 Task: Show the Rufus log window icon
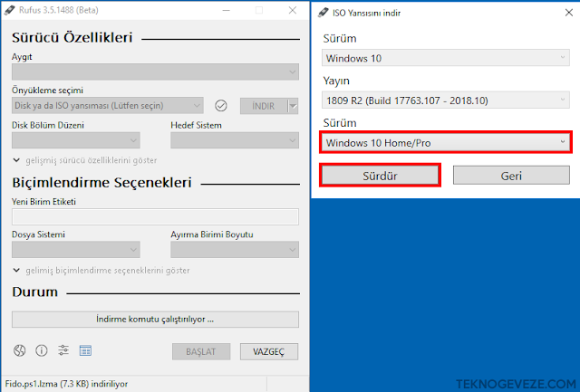(85, 350)
